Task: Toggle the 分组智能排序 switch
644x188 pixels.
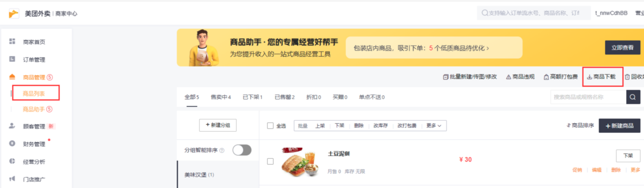Action: pyautogui.click(x=242, y=150)
